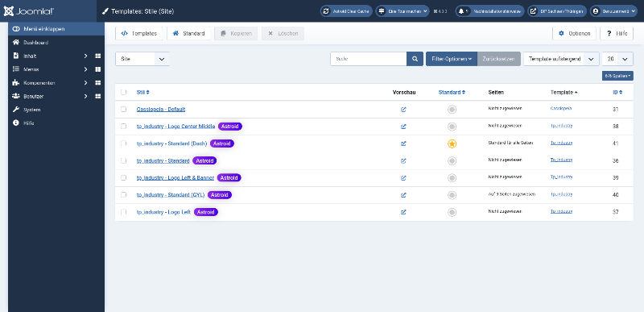644x312 pixels.
Task: Select checkbox for tp_industry - Standard style
Action: [x=123, y=160]
